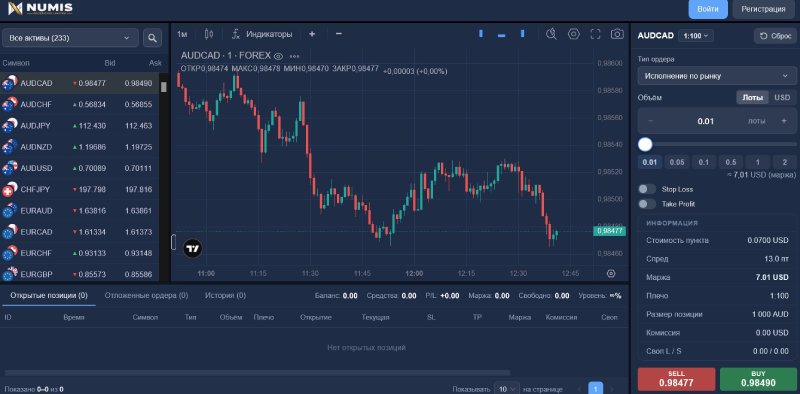Go to next positions page arrow

pyautogui.click(x=612, y=389)
